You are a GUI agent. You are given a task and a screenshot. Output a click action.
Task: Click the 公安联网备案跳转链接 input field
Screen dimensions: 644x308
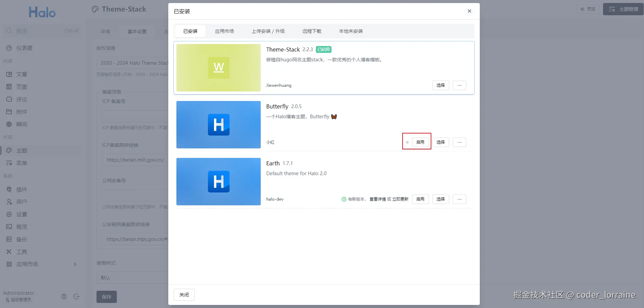click(x=135, y=239)
